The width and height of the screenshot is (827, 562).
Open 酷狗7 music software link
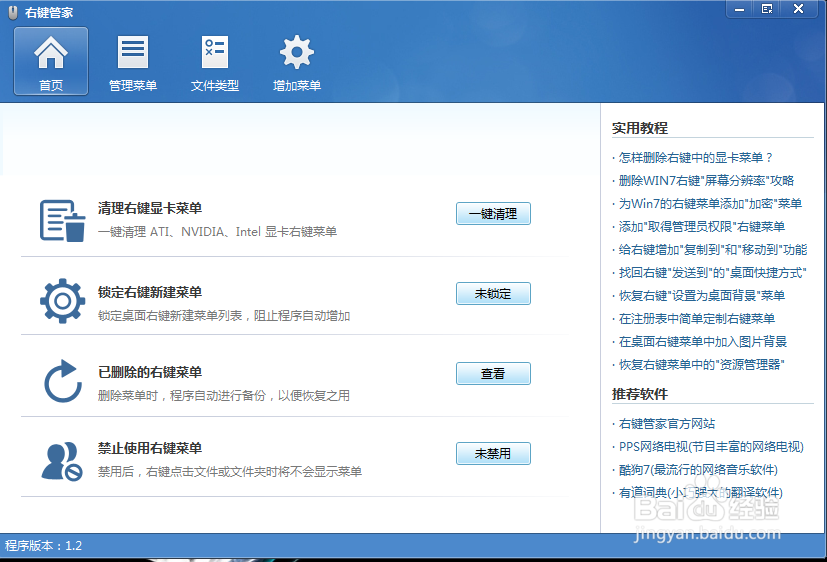[698, 470]
